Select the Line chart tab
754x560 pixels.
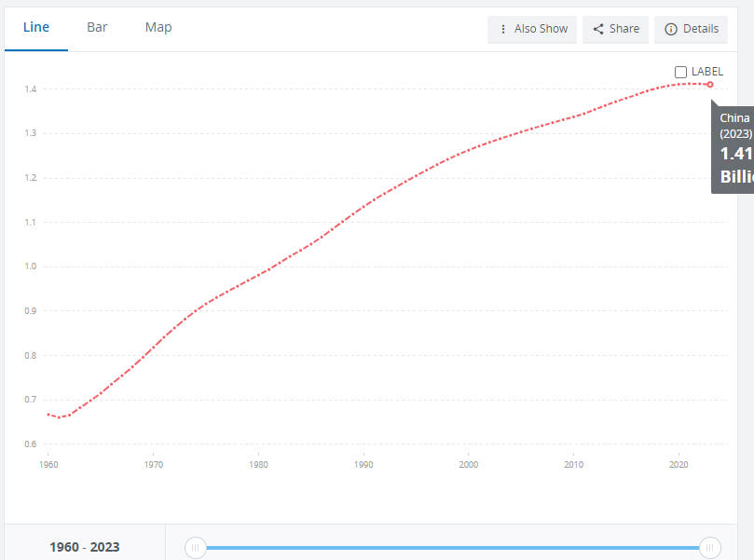tap(35, 27)
